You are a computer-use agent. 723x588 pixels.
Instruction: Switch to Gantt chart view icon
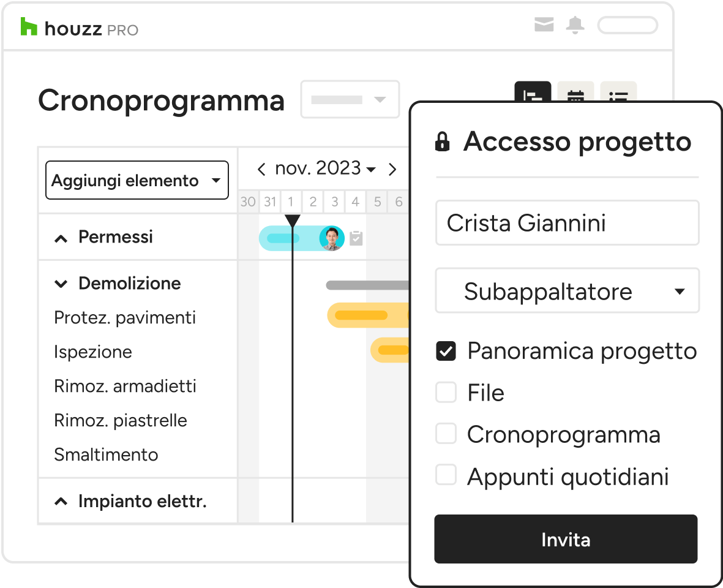[533, 92]
